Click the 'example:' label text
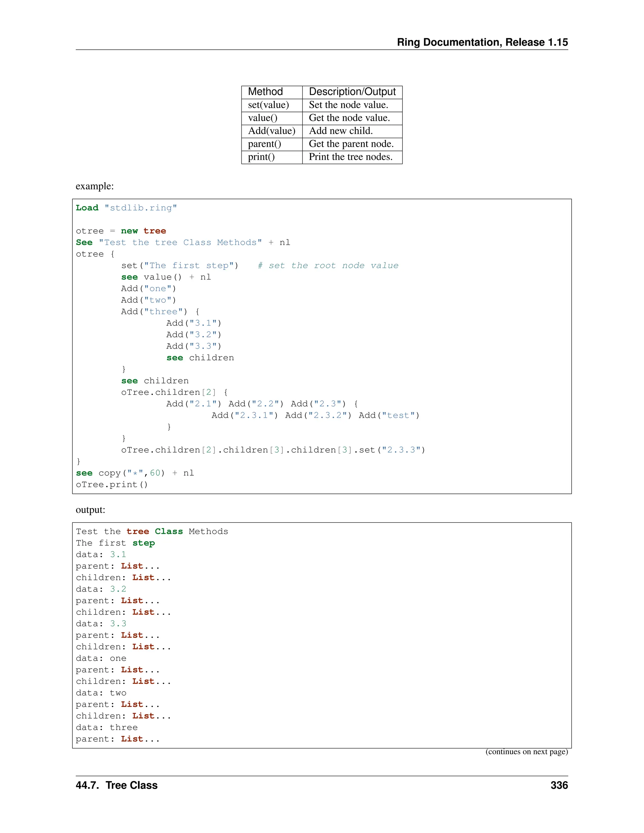The height and width of the screenshot is (833, 644). click(95, 186)
